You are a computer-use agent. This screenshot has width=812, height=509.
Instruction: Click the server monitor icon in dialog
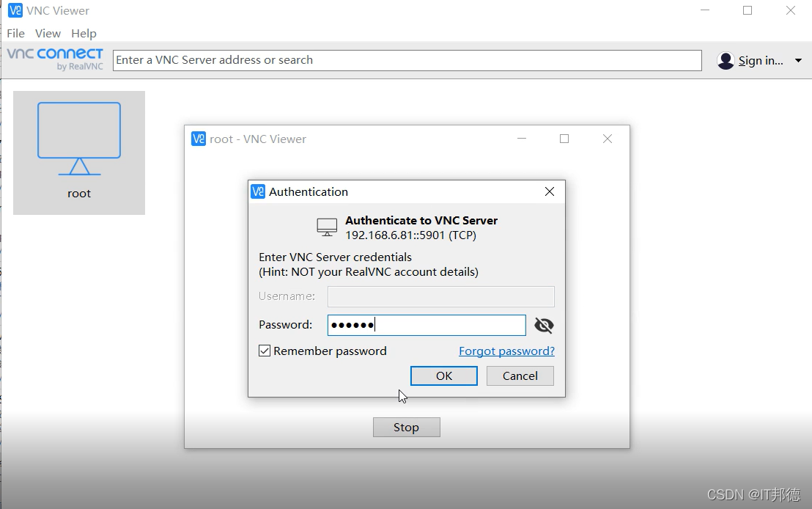pos(327,227)
